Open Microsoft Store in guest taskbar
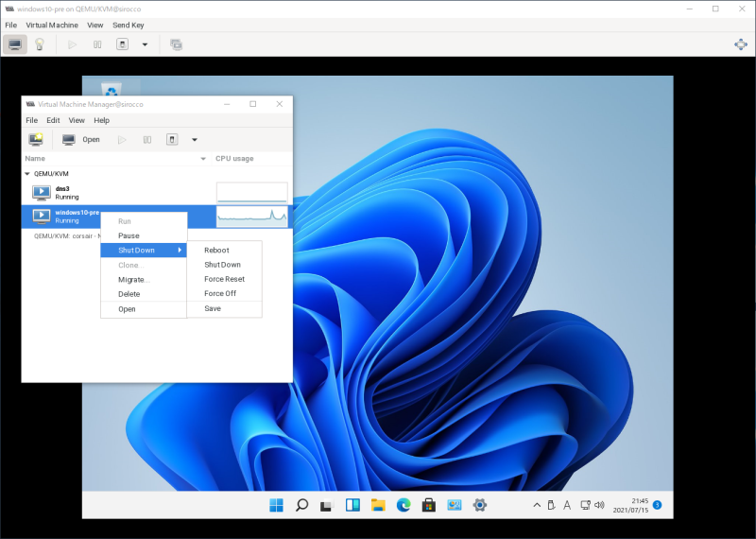The image size is (756, 539). click(429, 505)
